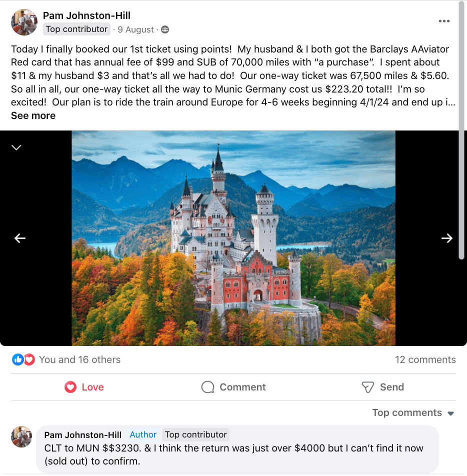Click the 9 August post date link
This screenshot has width=467, height=476.
tap(135, 29)
